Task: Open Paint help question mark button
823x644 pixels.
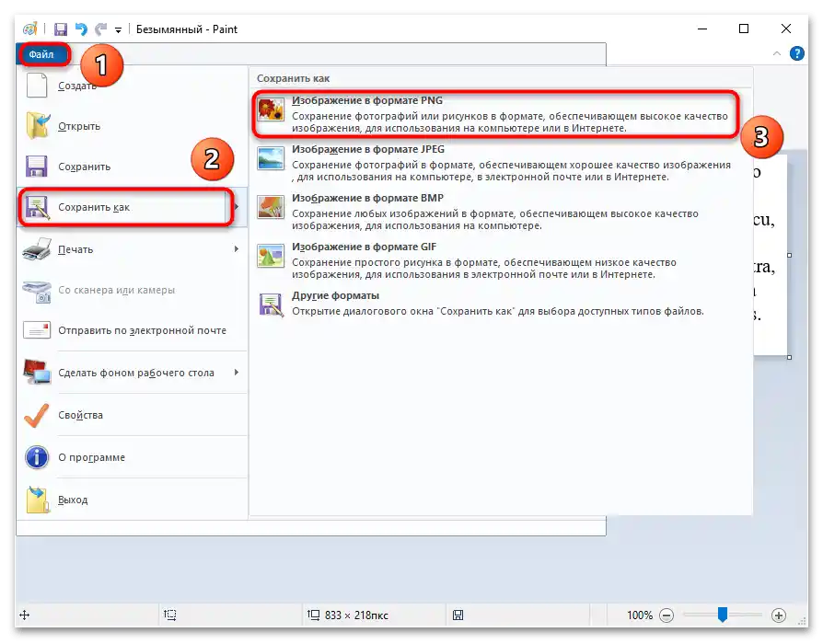Action: pyautogui.click(x=796, y=53)
